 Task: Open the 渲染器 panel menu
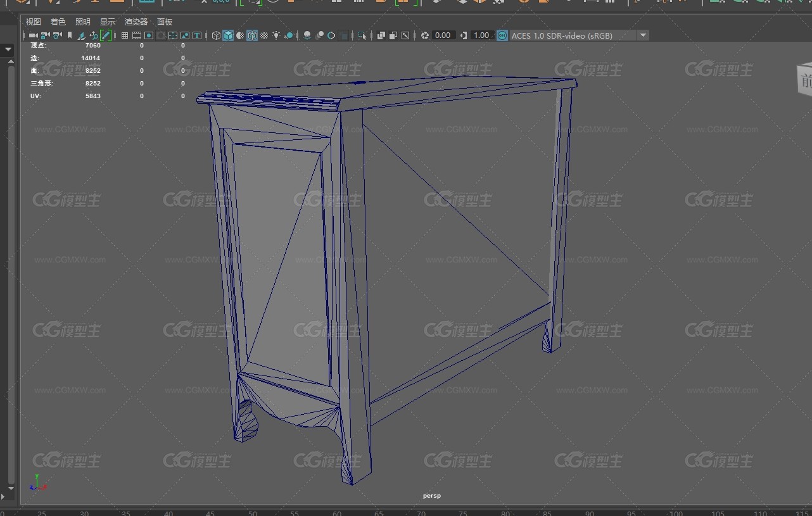click(136, 22)
